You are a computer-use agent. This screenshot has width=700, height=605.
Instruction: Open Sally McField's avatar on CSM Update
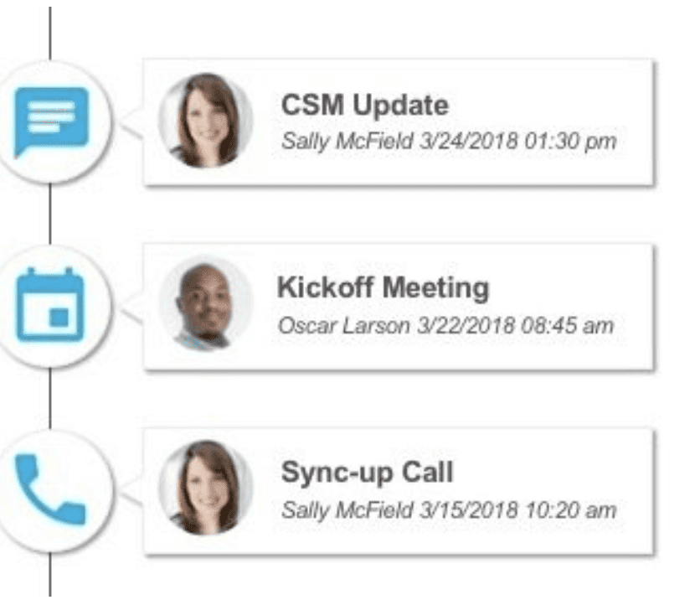[205, 122]
